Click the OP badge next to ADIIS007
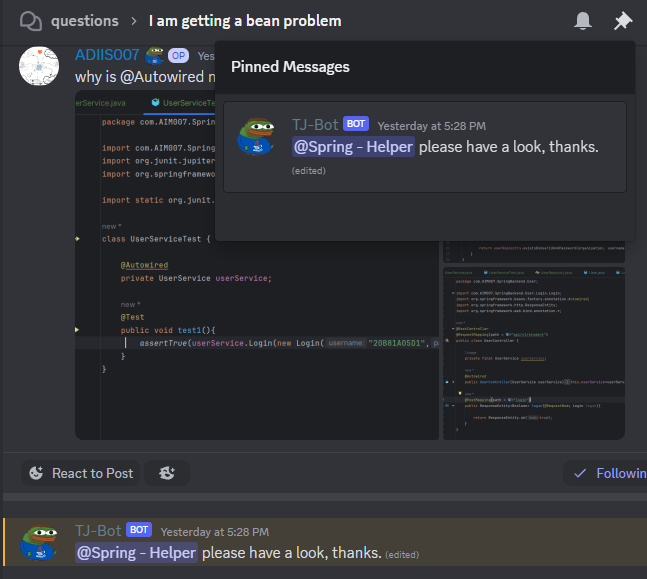This screenshot has width=647, height=579. pyautogui.click(x=178, y=56)
